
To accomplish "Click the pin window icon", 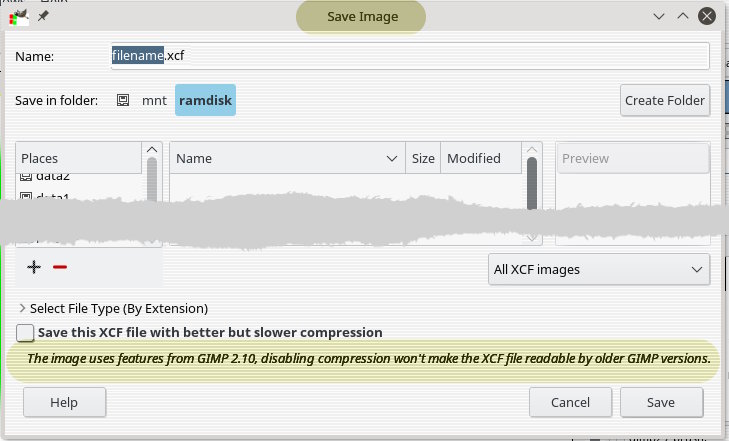I will [x=42, y=17].
